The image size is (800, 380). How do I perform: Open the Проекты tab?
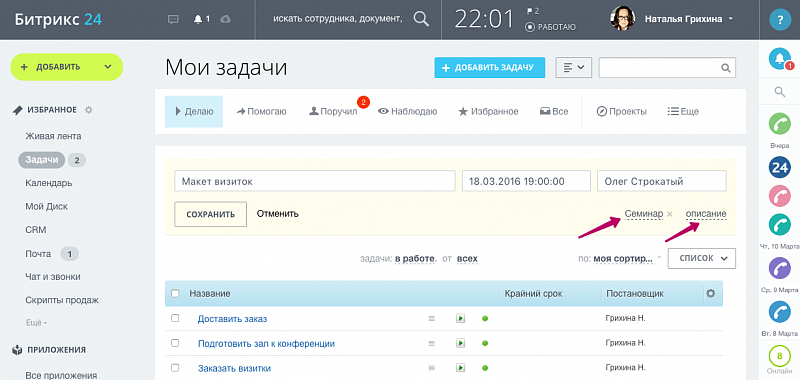point(621,111)
